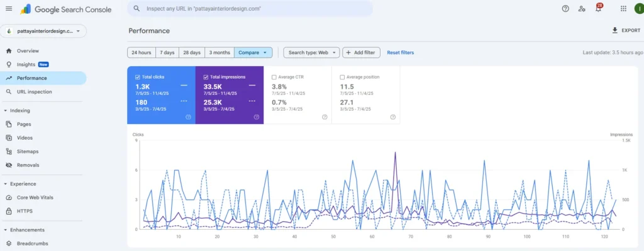Click the EXPORT button label

click(631, 30)
